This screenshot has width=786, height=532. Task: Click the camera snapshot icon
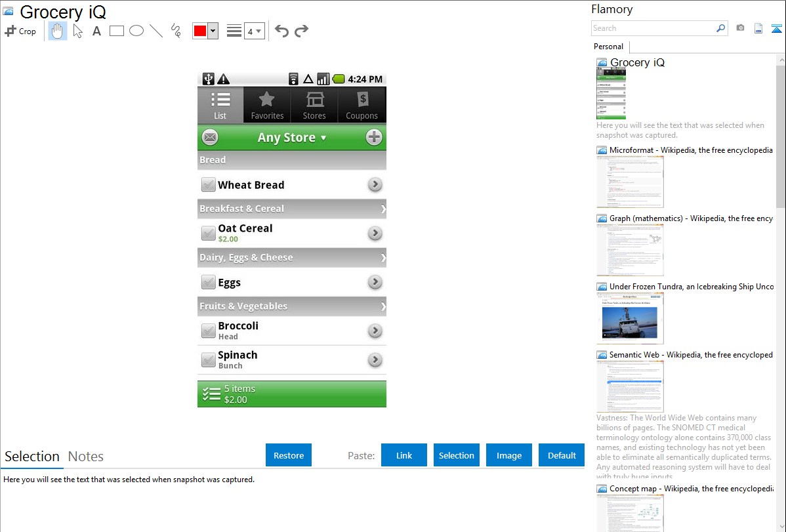click(740, 28)
